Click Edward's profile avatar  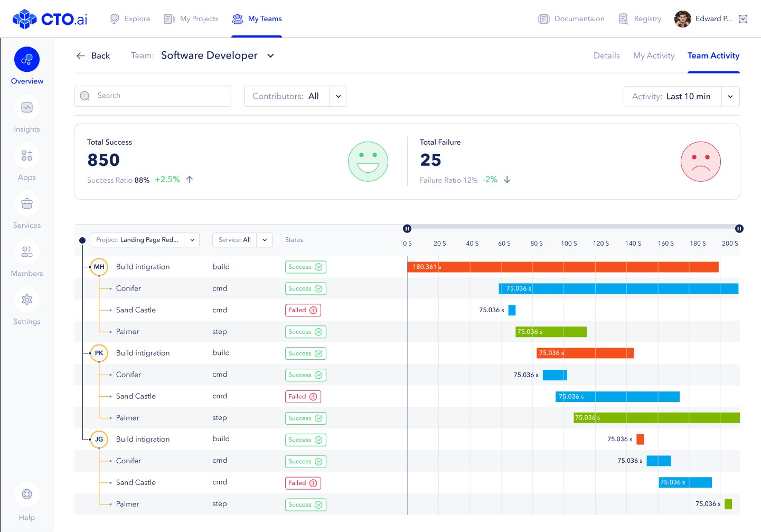(x=683, y=19)
